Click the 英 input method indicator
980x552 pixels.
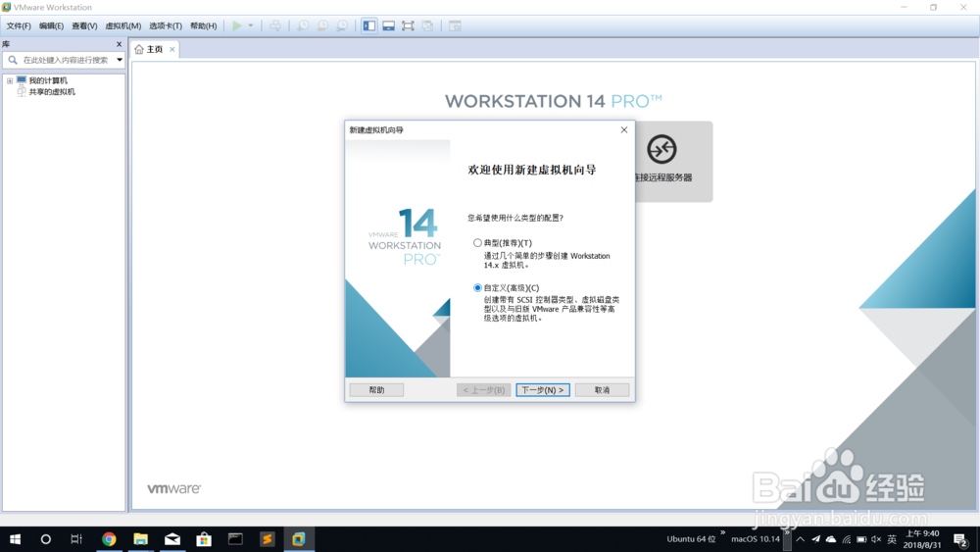click(x=892, y=539)
